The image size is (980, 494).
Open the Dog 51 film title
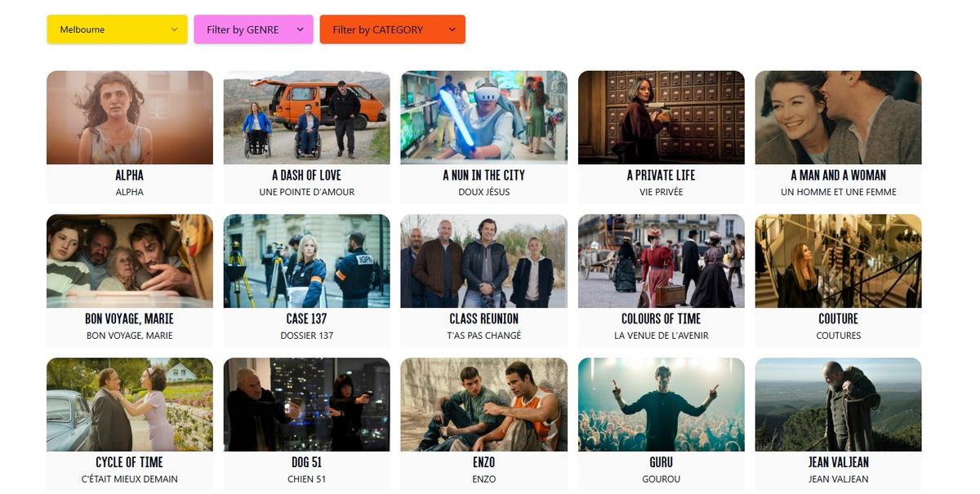tap(307, 463)
